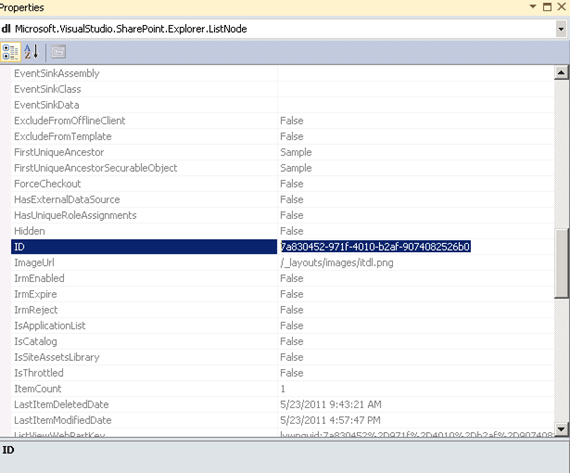Click the ForceCheckout False value
Viewport: 570px width, 473px height.
point(292,184)
